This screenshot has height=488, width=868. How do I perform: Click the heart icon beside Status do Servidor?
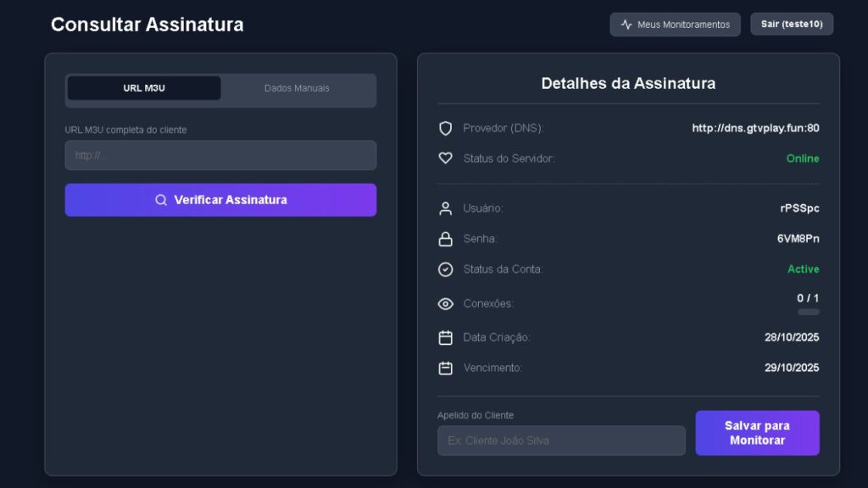(x=445, y=158)
